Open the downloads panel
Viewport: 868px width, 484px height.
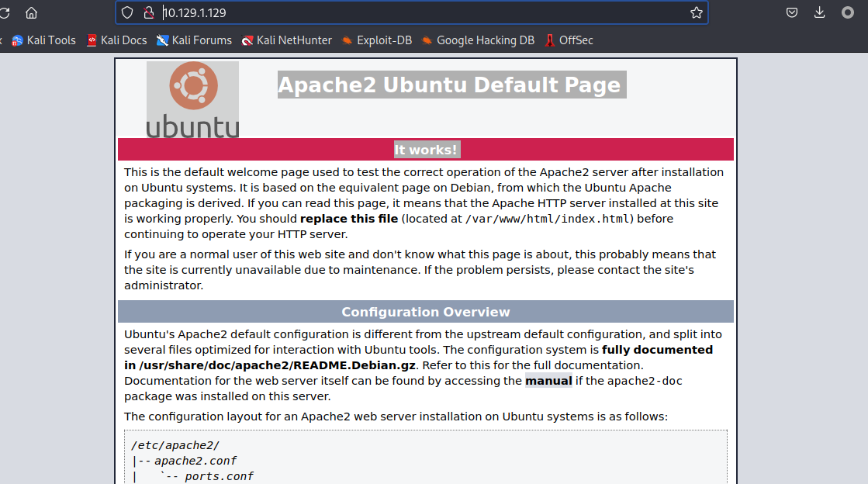(820, 12)
